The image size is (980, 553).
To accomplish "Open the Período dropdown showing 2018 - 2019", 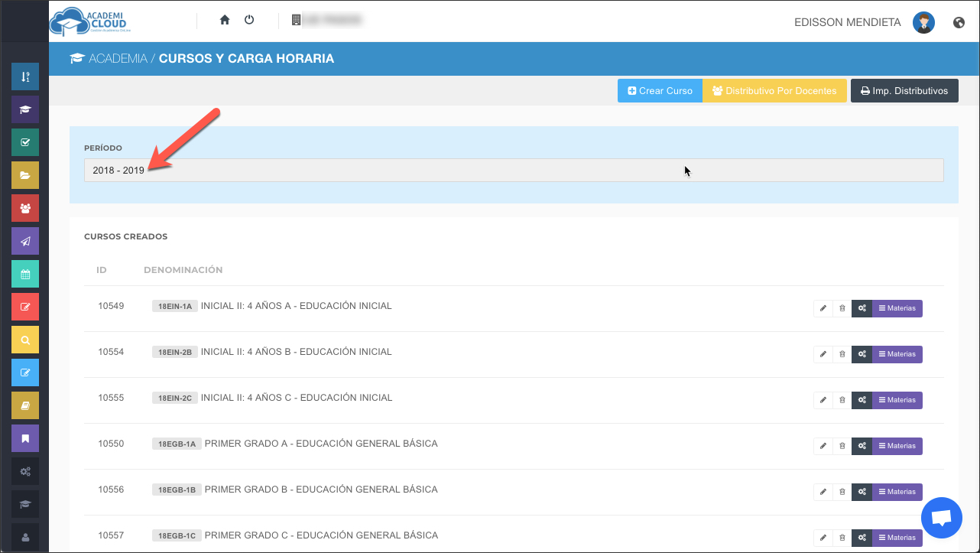I will point(513,170).
